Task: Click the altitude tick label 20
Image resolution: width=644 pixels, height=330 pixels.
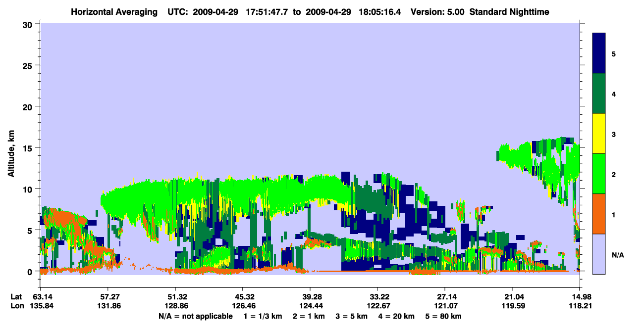Action: coord(29,106)
